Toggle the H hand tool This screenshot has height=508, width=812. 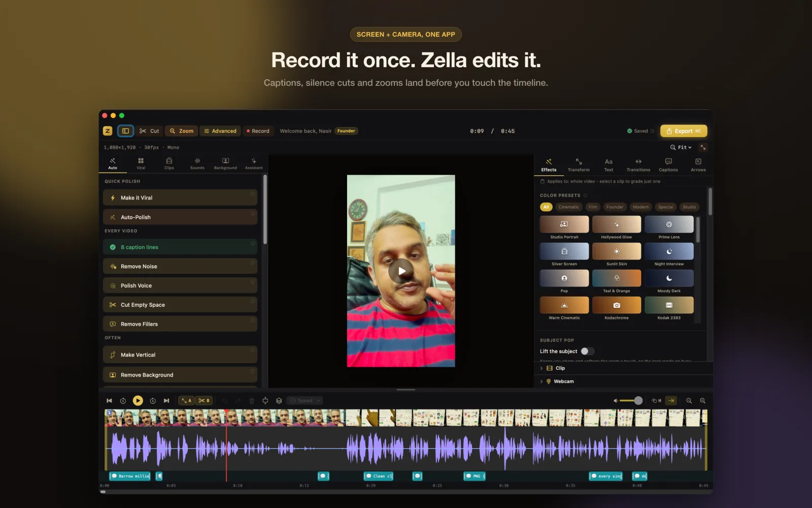656,401
